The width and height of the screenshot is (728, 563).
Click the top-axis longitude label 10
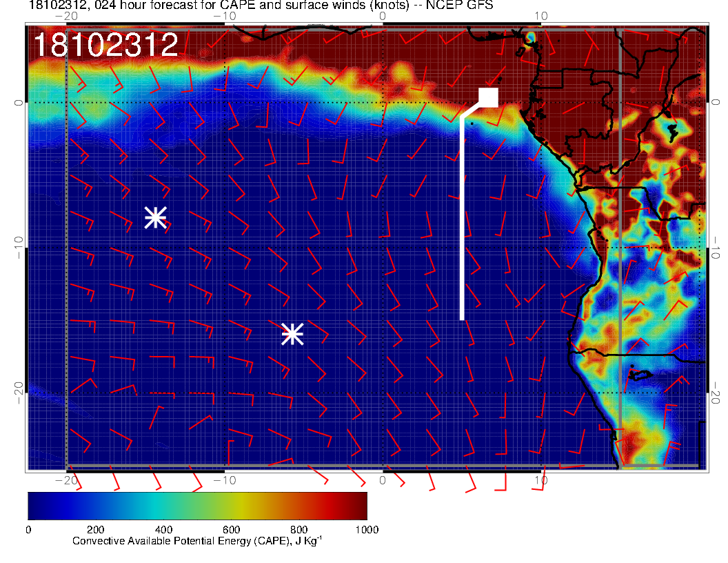541,17
